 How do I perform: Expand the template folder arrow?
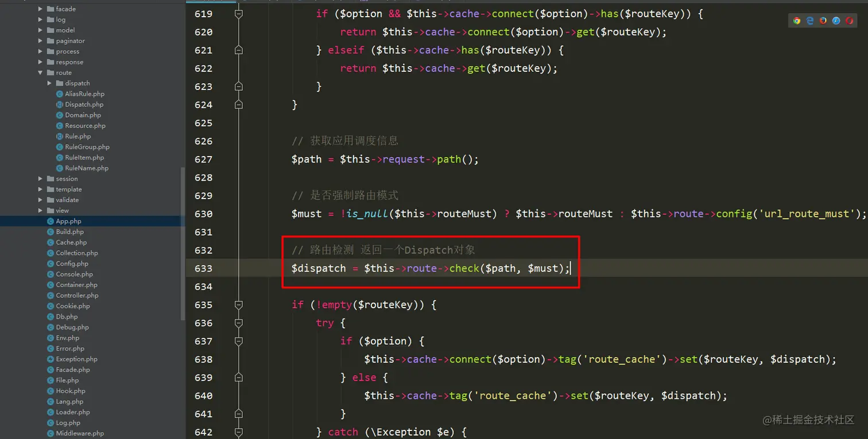[x=41, y=189]
